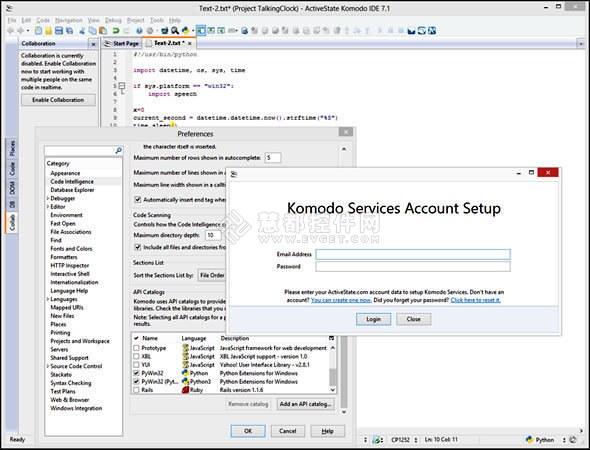Click the Enable Collaboration button
Screen dimensions: 590x450
[x=58, y=100]
